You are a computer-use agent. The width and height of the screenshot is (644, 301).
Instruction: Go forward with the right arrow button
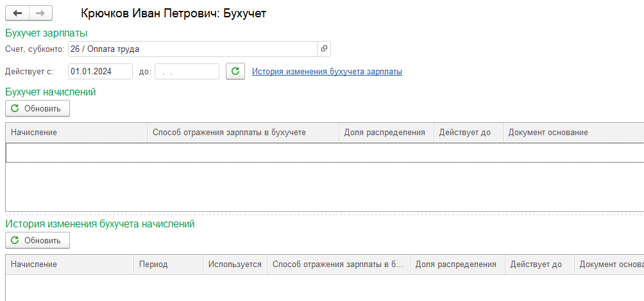tap(40, 13)
